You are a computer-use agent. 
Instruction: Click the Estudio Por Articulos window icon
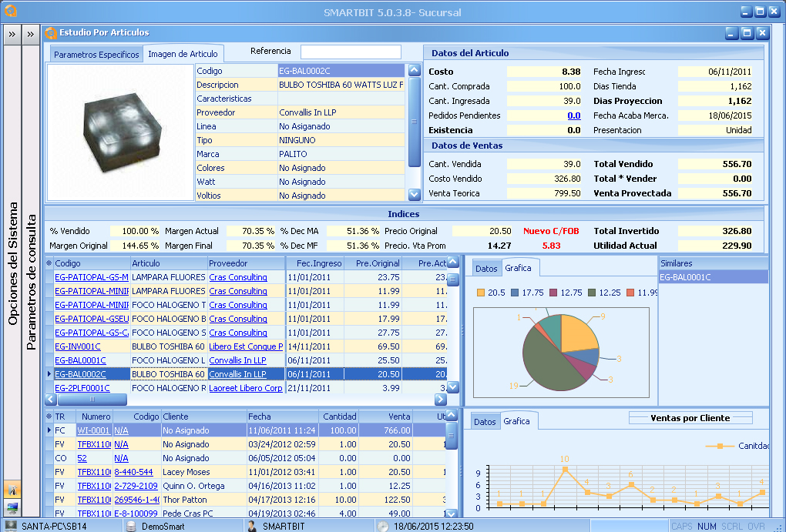(52, 33)
